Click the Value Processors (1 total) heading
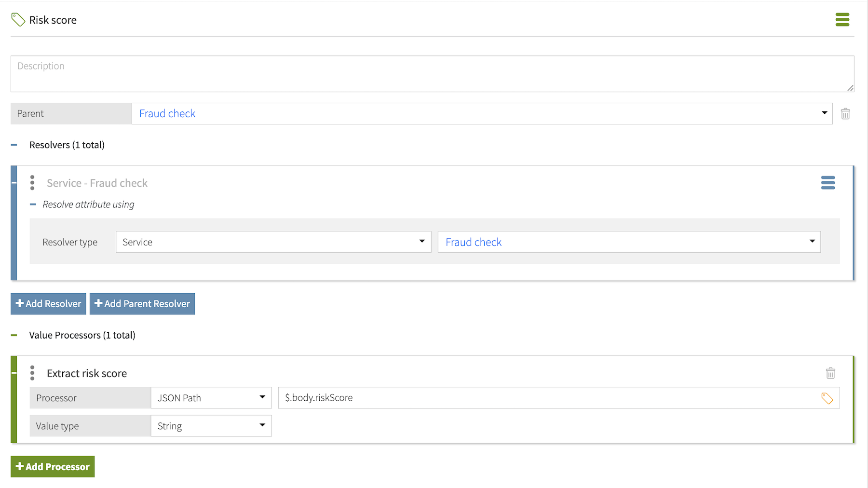This screenshot has width=868, height=488. click(82, 335)
